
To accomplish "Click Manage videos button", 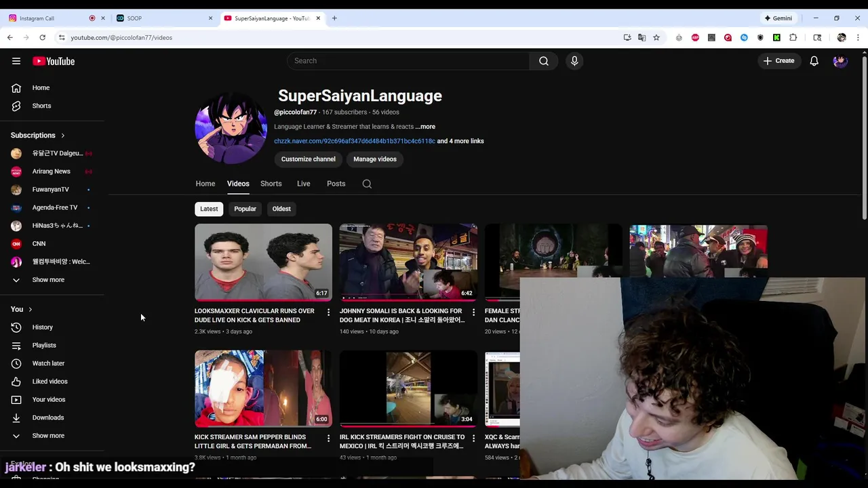I will point(375,159).
